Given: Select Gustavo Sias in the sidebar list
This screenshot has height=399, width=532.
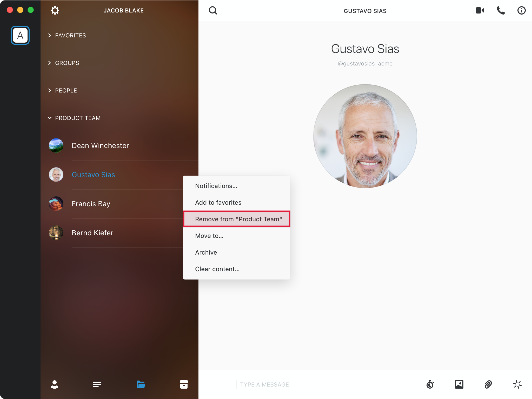Looking at the screenshot, I should click(x=119, y=175).
